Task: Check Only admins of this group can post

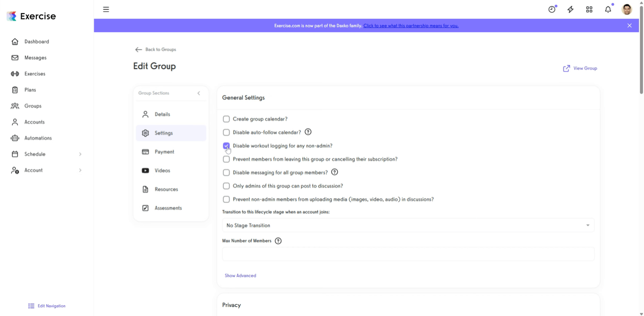Action: click(226, 186)
